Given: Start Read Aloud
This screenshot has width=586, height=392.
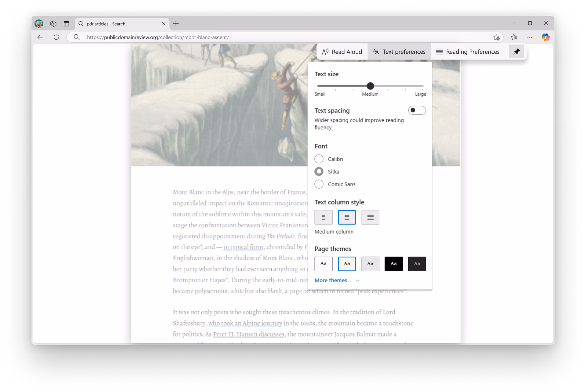Looking at the screenshot, I should 342,52.
